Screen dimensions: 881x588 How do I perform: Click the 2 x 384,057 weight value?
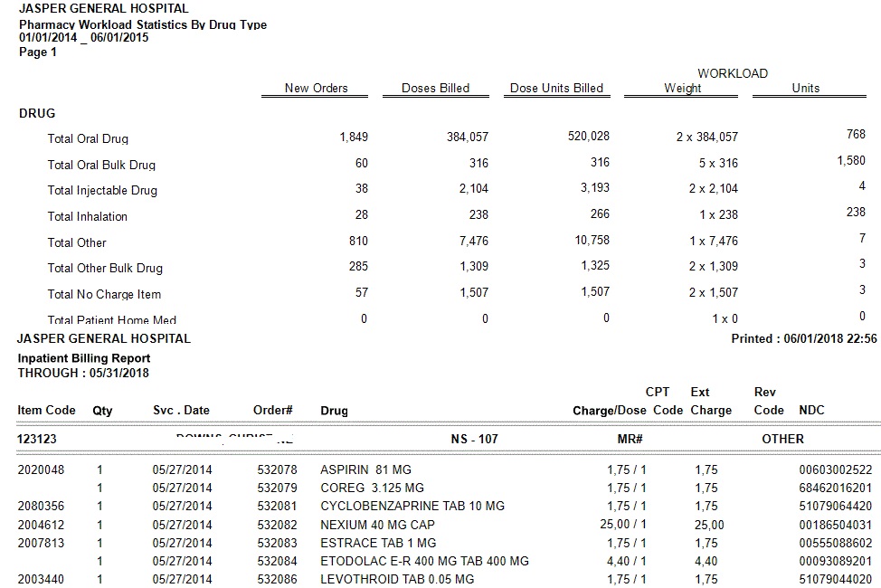[706, 138]
